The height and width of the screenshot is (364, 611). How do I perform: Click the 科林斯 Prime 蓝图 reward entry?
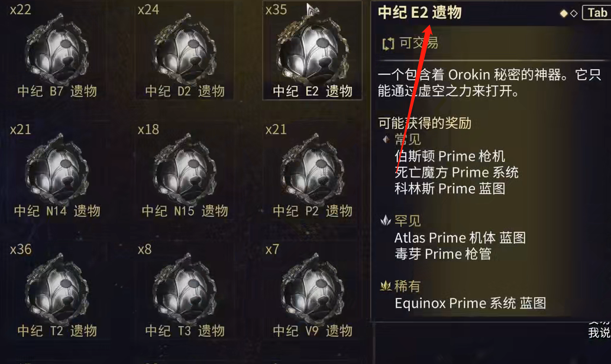(450, 188)
